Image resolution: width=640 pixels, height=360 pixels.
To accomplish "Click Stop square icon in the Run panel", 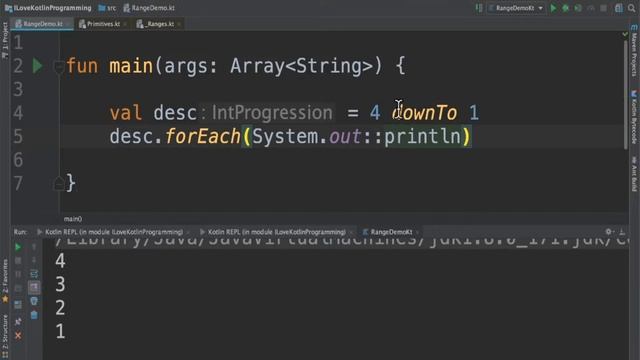I will tap(18, 260).
